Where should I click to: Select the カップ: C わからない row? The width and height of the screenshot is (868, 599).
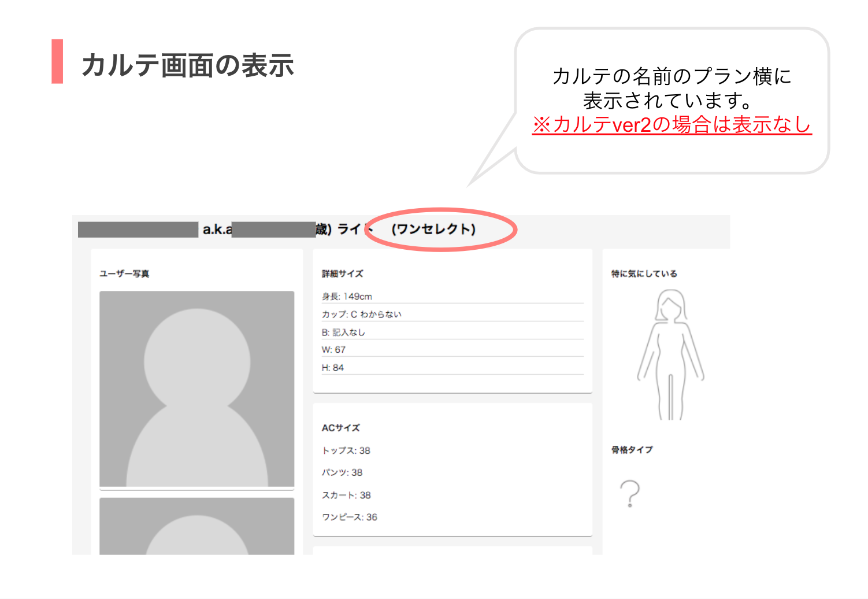(x=362, y=314)
